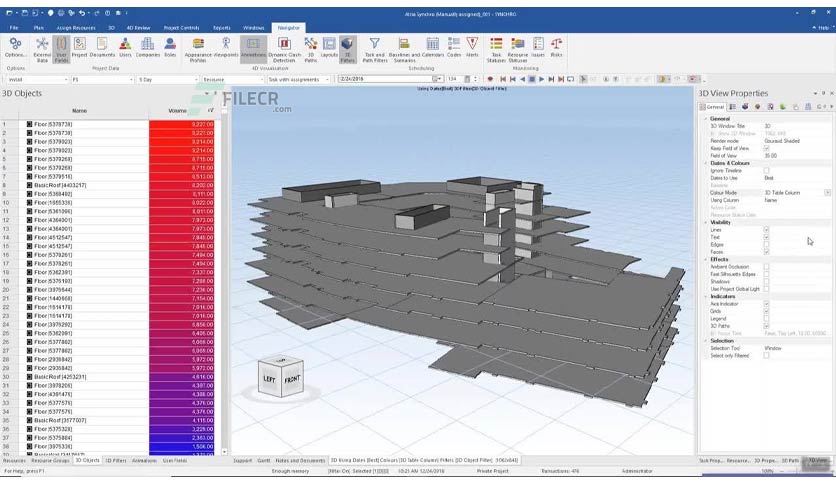Switch to the Gantt bottom tab
The image size is (836, 484).
[x=264, y=461]
